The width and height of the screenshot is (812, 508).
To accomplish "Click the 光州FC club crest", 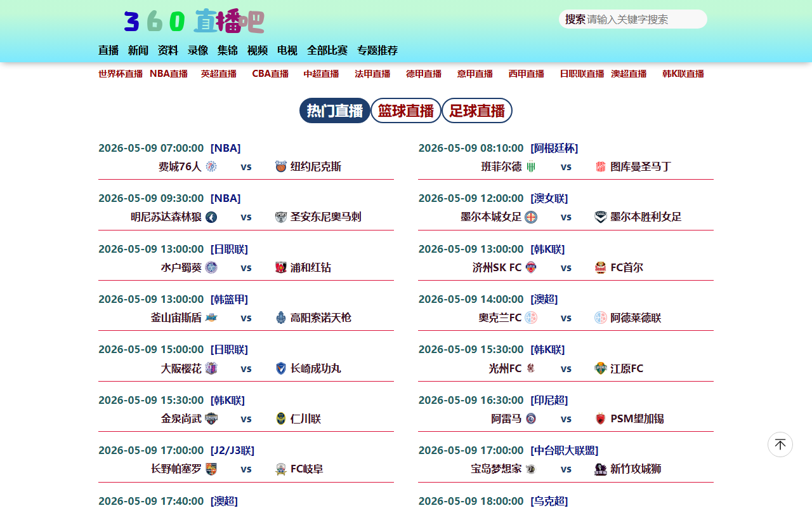I will pyautogui.click(x=531, y=368).
